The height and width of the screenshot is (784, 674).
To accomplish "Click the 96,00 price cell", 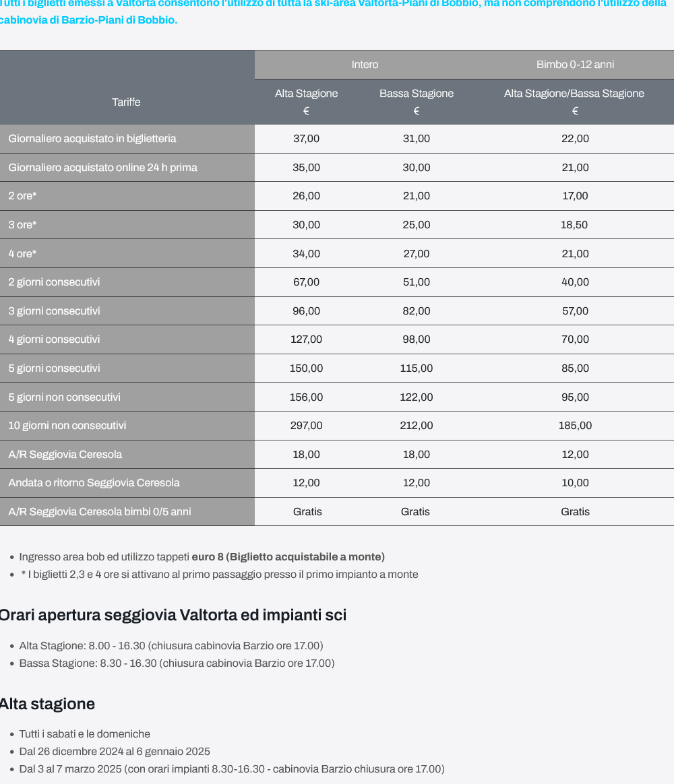I will (x=306, y=311).
